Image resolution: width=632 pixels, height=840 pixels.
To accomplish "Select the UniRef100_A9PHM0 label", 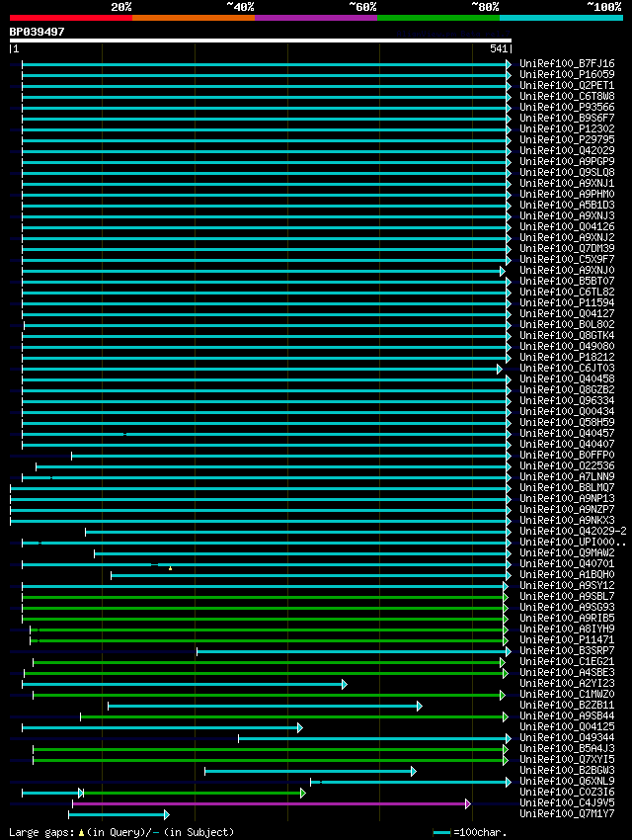I will [x=567, y=194].
